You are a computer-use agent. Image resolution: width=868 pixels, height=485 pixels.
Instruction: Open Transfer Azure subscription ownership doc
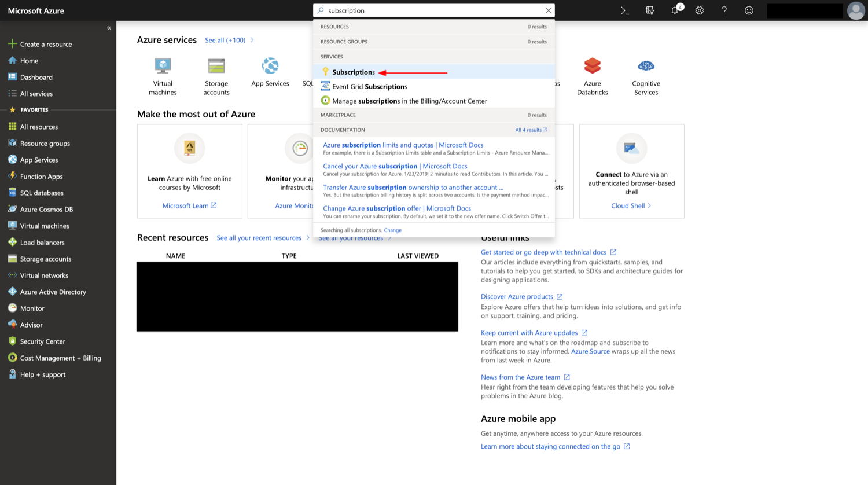click(x=413, y=188)
